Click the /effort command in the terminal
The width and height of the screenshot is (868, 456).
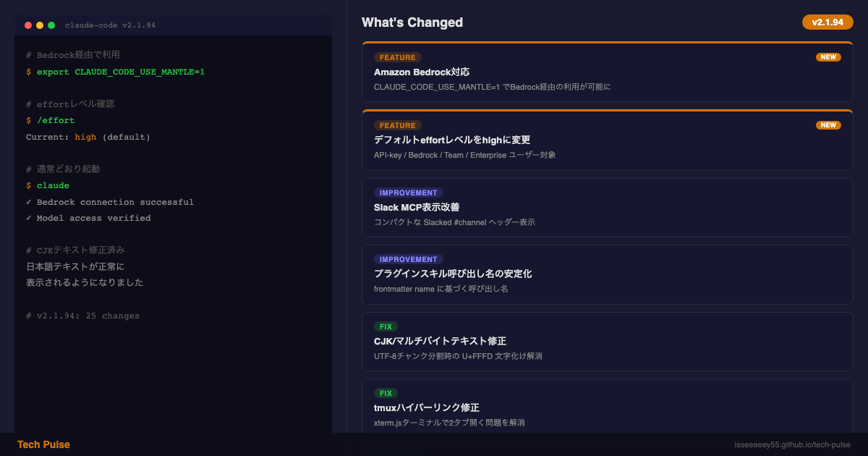click(x=56, y=120)
